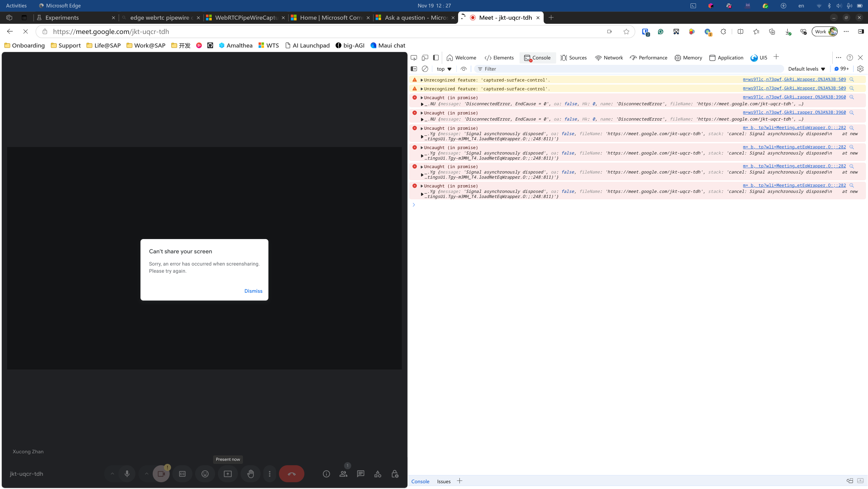Screen dimensions: 868x489
Task: Click the console prompt input line
Action: point(638,205)
